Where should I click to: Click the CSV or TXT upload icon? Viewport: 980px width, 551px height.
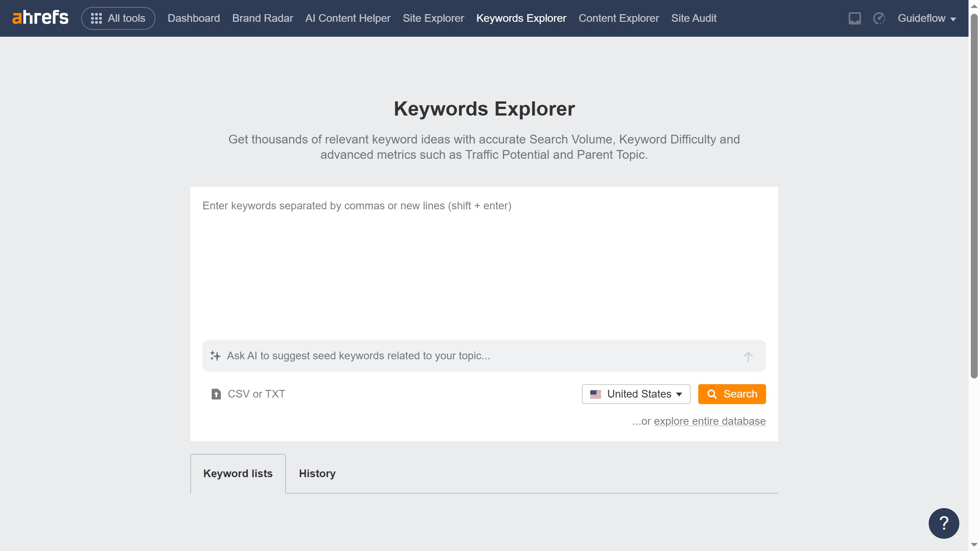point(216,394)
